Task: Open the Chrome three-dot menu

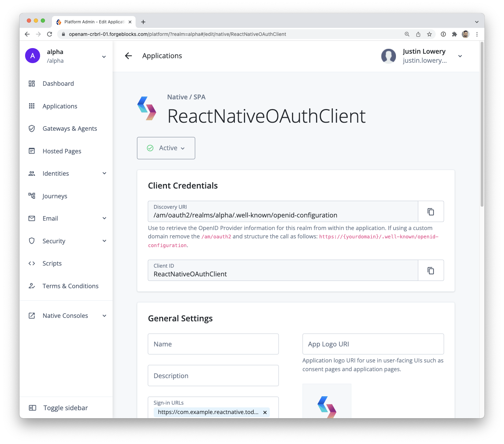Action: (x=477, y=34)
